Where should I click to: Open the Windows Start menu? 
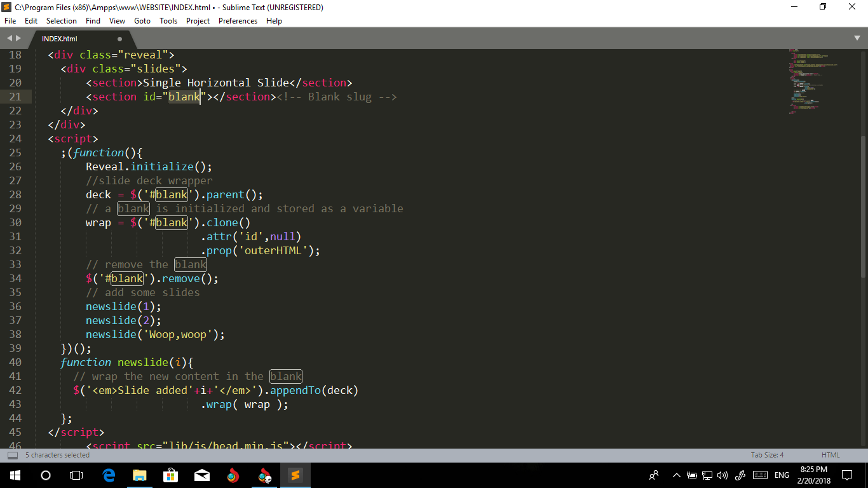tap(14, 475)
